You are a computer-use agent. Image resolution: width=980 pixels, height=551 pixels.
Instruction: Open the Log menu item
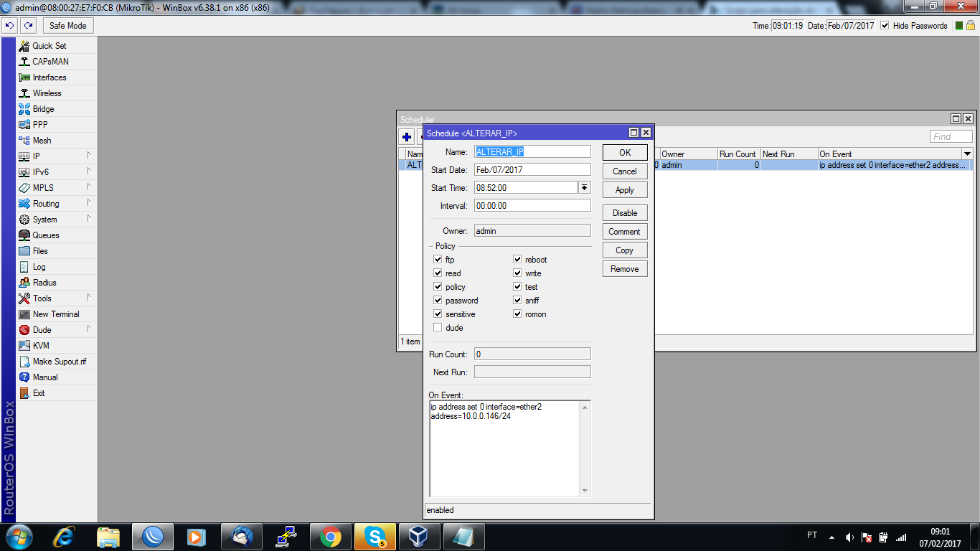point(39,266)
